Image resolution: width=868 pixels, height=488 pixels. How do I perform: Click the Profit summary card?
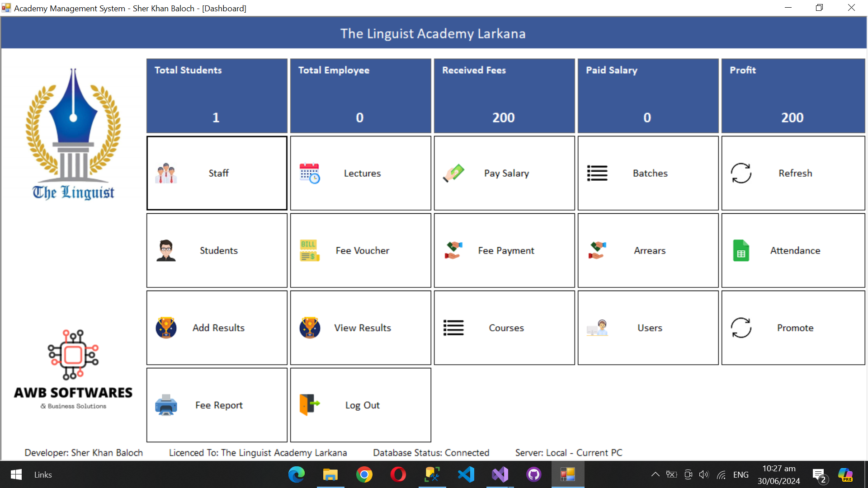pos(793,96)
